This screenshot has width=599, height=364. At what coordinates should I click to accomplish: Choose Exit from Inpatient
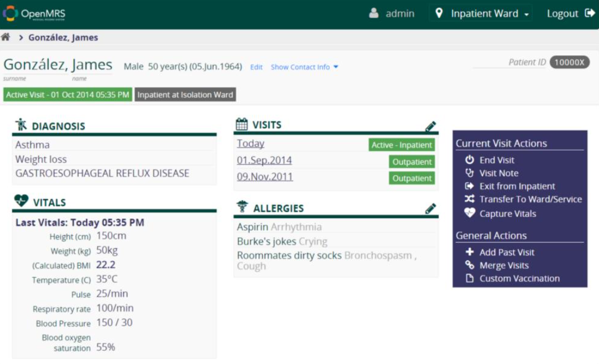point(517,186)
